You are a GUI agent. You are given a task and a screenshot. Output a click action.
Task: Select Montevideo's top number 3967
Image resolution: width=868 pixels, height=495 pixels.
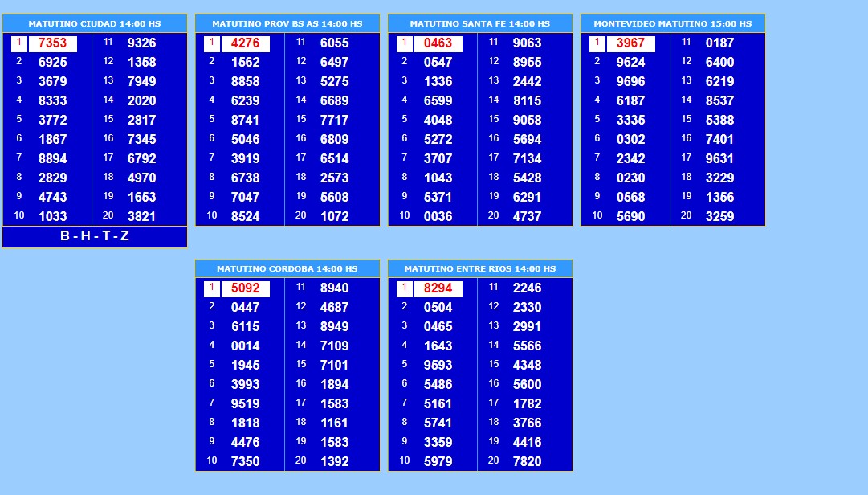631,43
